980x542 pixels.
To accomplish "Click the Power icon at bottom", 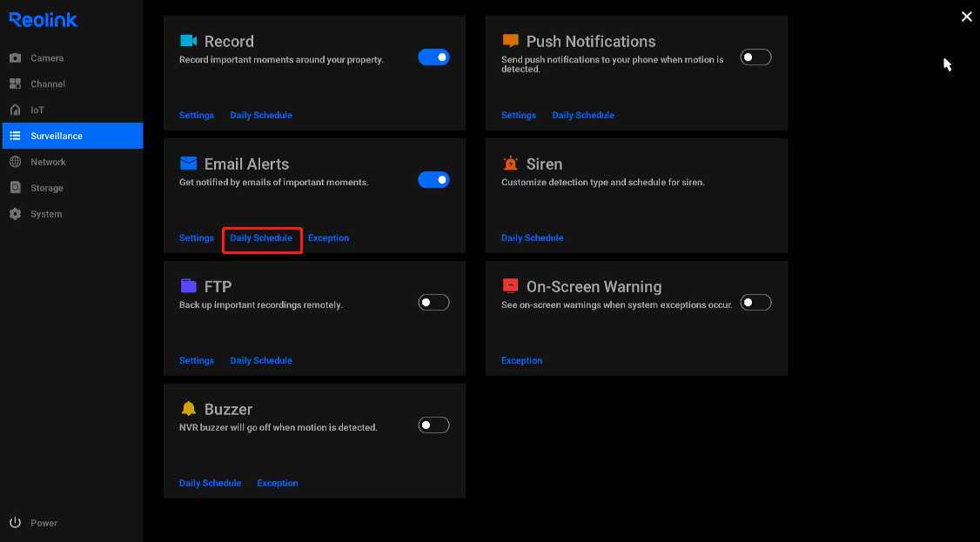I will click(x=16, y=523).
